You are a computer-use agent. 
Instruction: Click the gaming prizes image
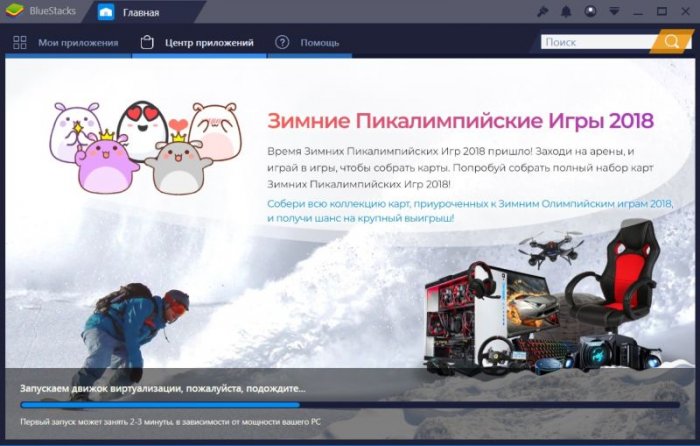(542, 298)
